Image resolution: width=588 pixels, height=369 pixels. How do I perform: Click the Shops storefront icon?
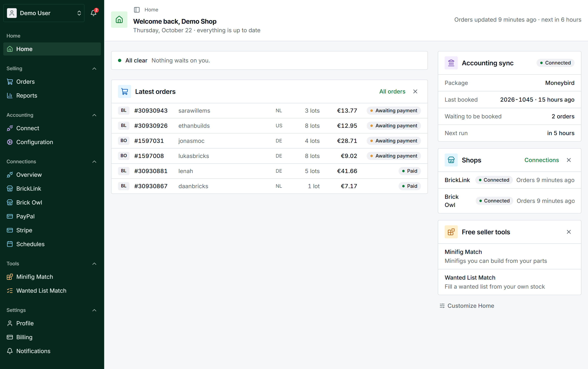[x=451, y=160]
